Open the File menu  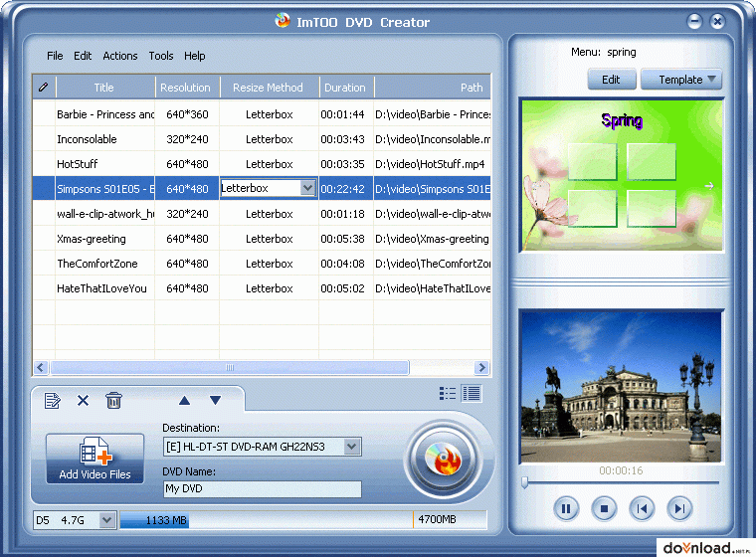click(x=55, y=56)
